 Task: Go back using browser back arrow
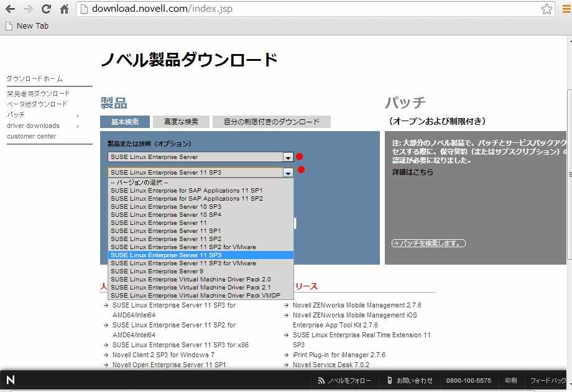click(x=10, y=9)
